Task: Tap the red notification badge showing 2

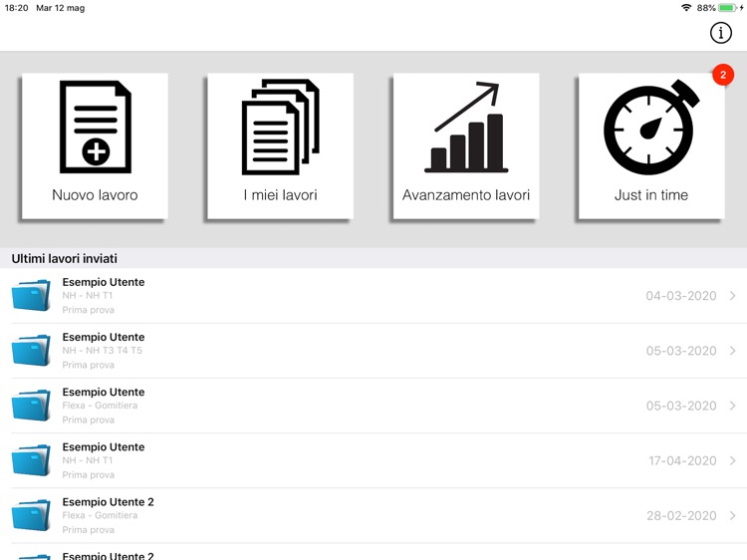Action: [x=723, y=75]
